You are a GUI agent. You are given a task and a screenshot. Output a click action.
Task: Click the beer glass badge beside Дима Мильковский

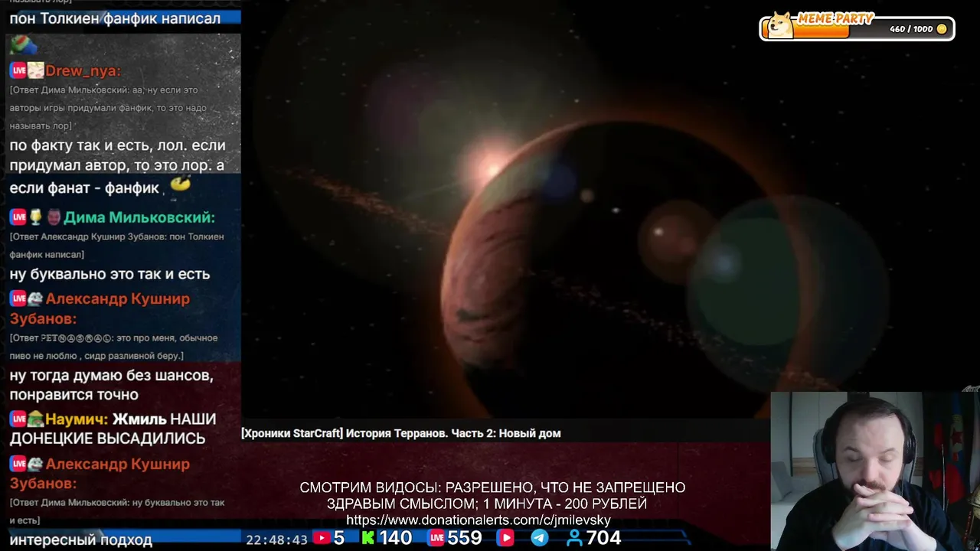click(36, 217)
